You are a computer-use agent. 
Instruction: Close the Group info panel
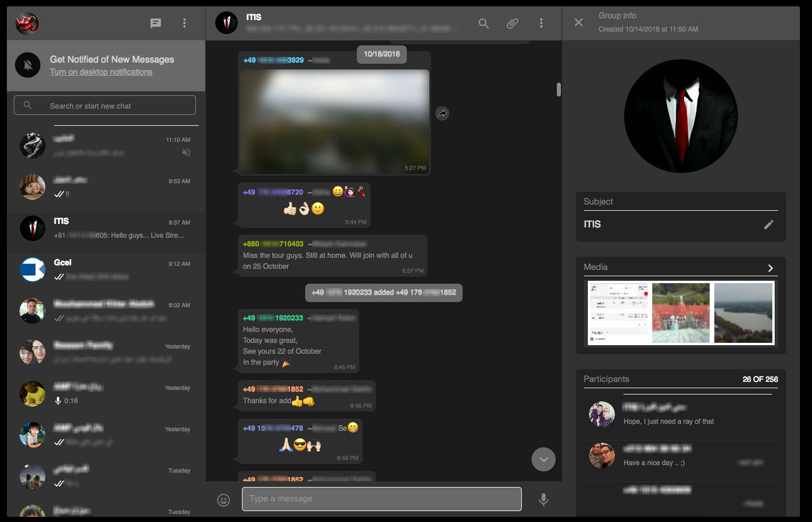pos(579,22)
